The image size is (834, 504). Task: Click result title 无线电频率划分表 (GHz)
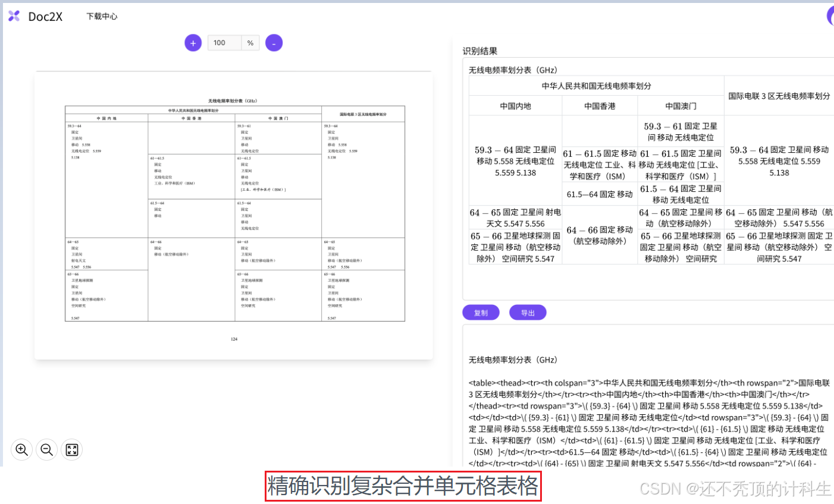pyautogui.click(x=513, y=70)
